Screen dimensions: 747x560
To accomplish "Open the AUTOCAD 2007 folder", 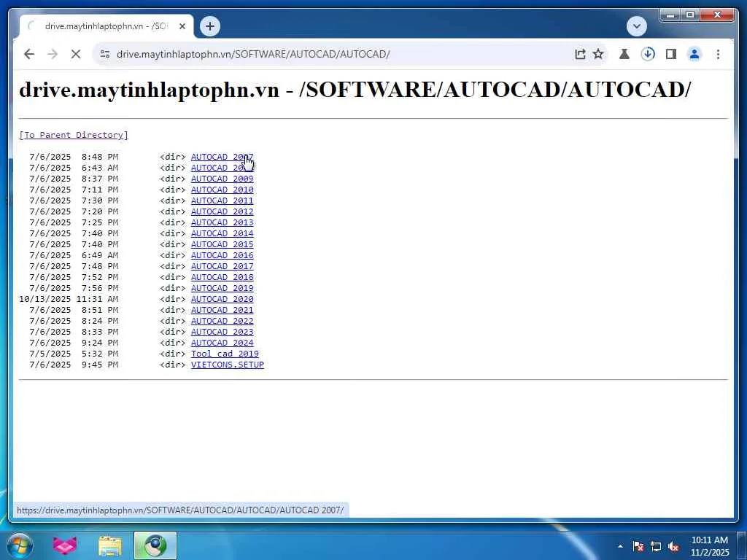I will [222, 157].
